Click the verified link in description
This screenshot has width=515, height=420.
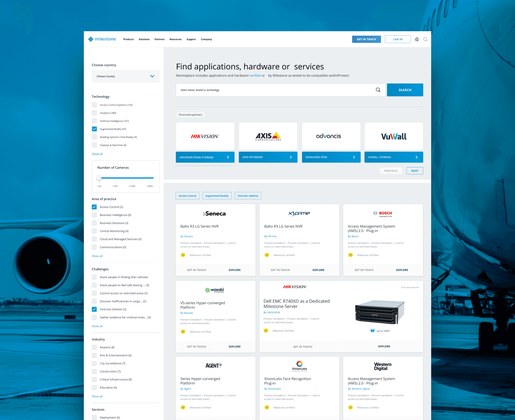pyautogui.click(x=255, y=76)
